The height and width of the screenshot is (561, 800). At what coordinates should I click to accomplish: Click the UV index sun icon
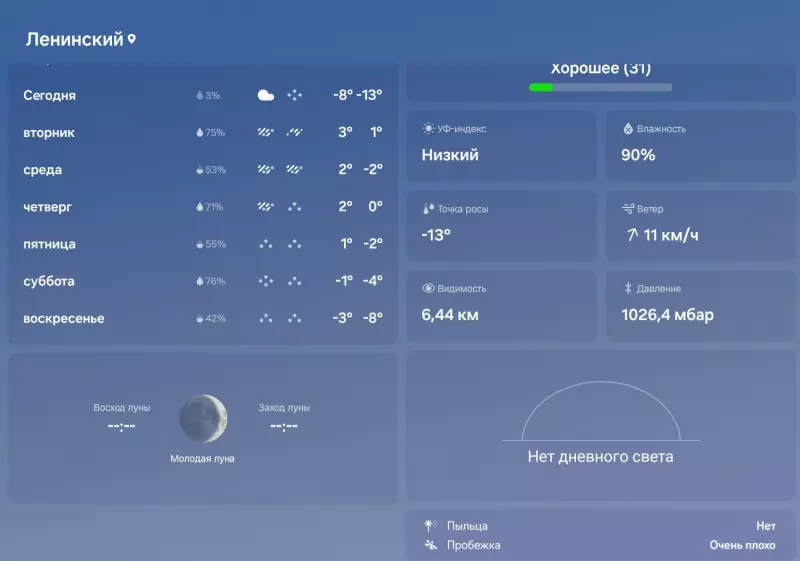tap(429, 129)
